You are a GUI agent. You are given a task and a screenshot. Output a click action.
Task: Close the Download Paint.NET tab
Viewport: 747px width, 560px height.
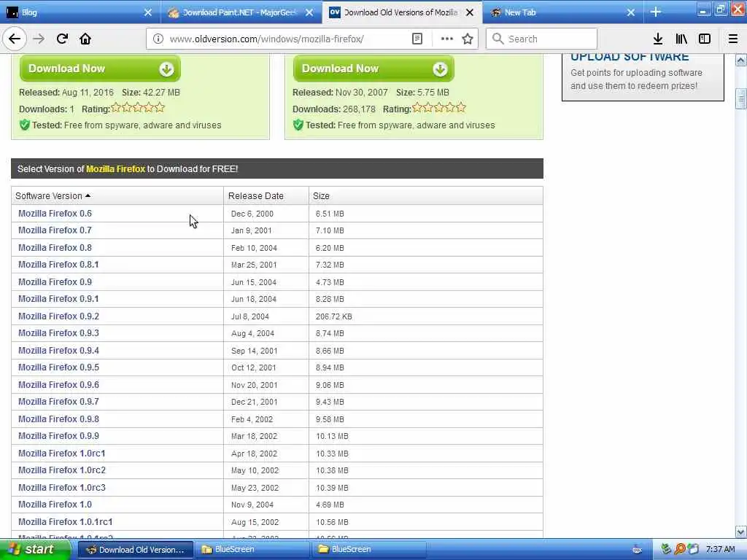pyautogui.click(x=309, y=12)
